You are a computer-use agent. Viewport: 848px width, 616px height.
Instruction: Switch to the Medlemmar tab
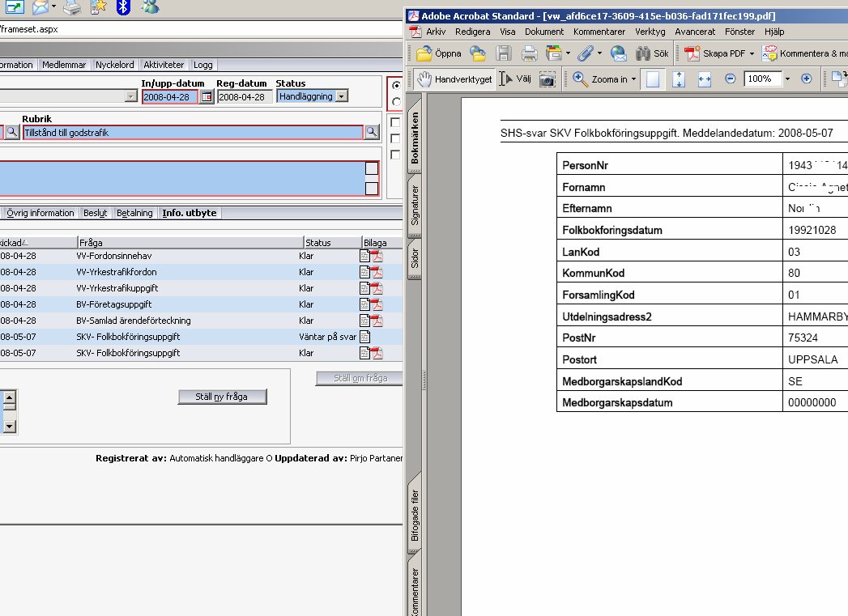(x=64, y=65)
